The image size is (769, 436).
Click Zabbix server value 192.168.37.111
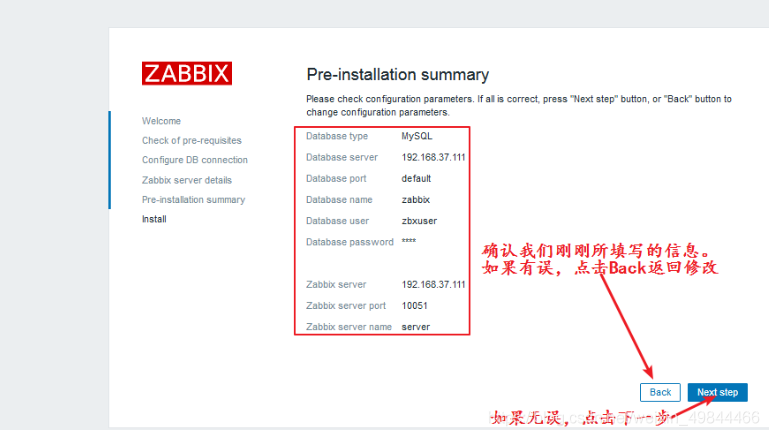click(x=433, y=284)
